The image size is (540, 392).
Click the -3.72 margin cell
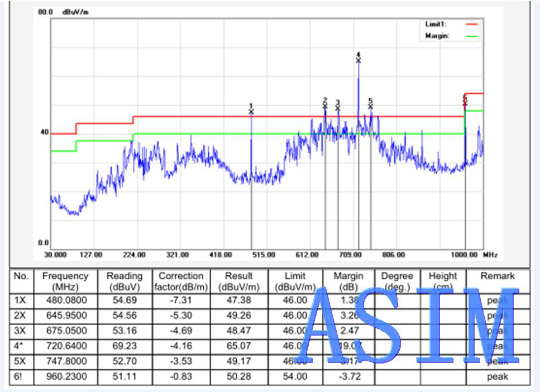tap(348, 376)
